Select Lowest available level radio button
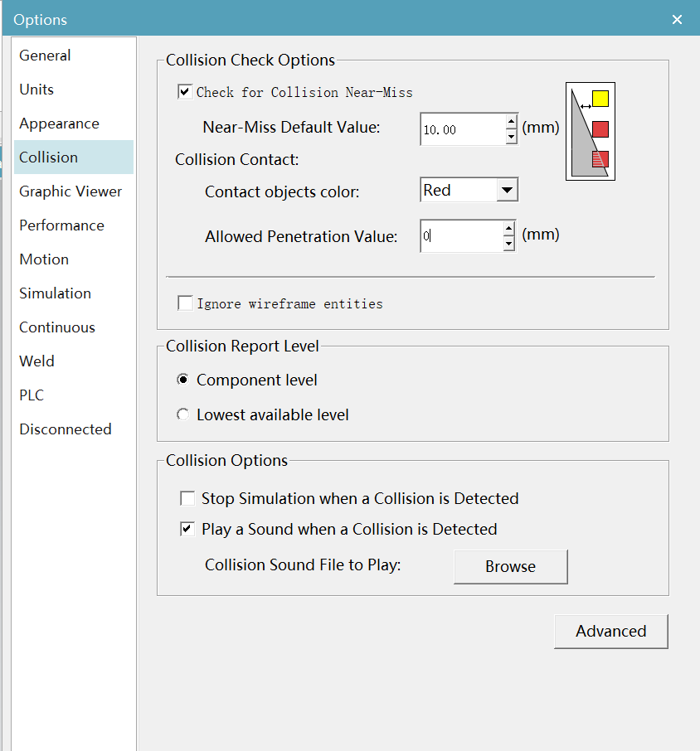The image size is (700, 751). [182, 414]
